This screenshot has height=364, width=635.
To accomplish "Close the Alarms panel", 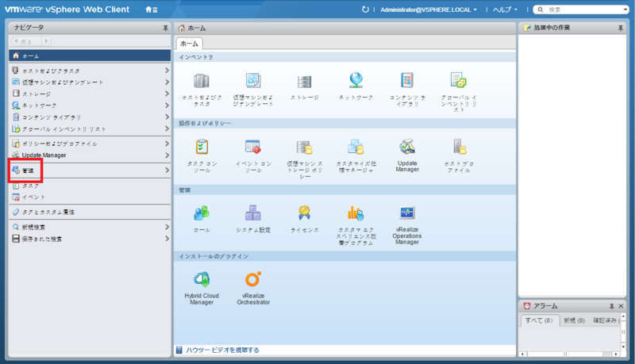I will pos(621,306).
